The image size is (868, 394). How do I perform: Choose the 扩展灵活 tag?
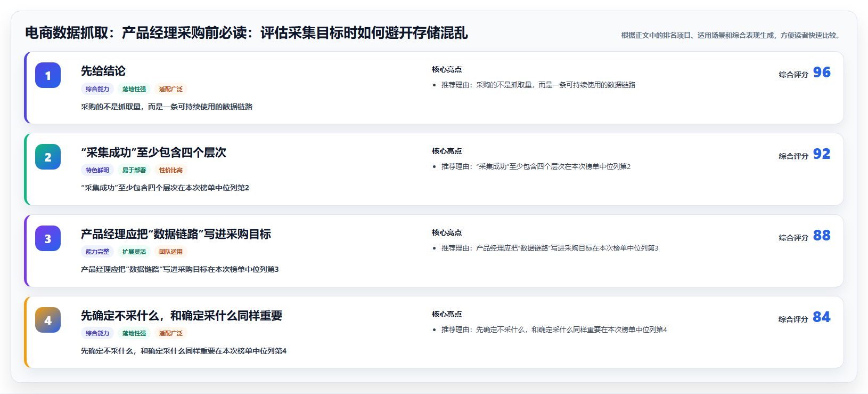click(134, 252)
